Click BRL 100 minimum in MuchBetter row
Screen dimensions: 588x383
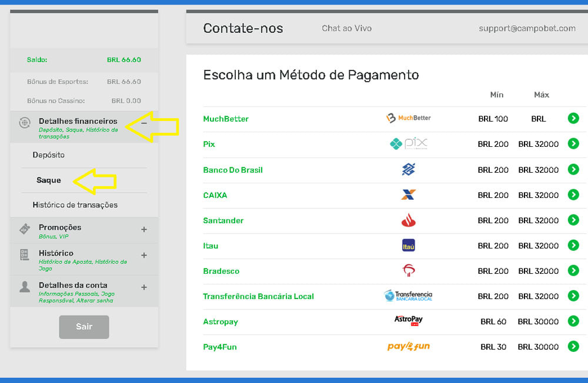[x=493, y=119]
